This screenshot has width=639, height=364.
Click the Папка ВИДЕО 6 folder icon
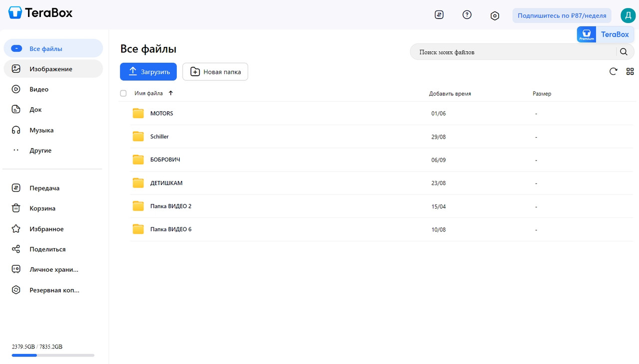pos(138,229)
